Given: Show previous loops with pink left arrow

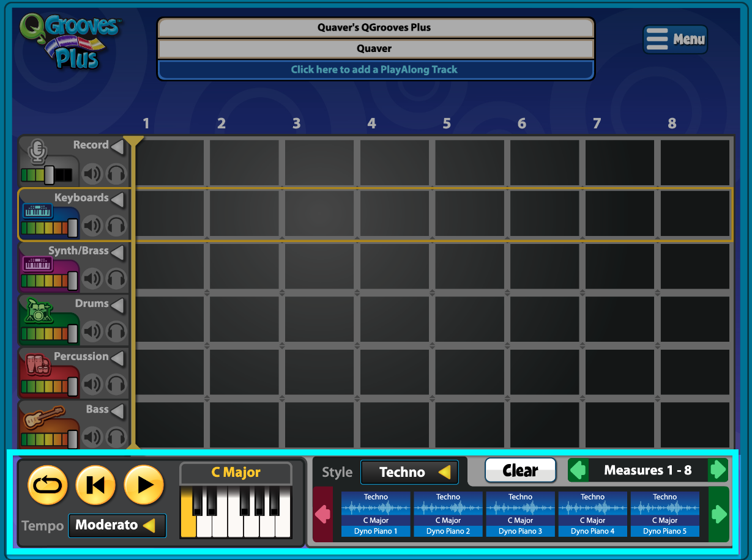Looking at the screenshot, I should (x=322, y=514).
